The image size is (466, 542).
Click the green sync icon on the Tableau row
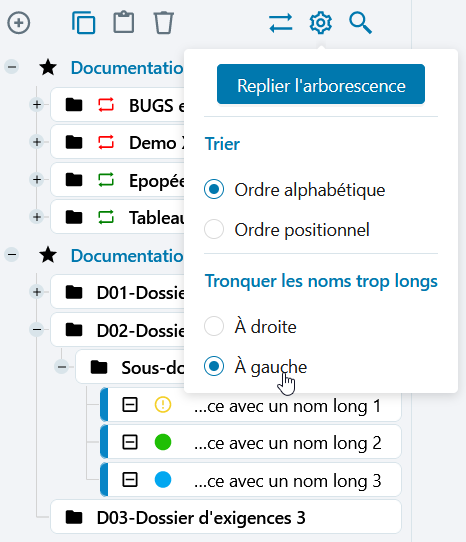point(106,217)
